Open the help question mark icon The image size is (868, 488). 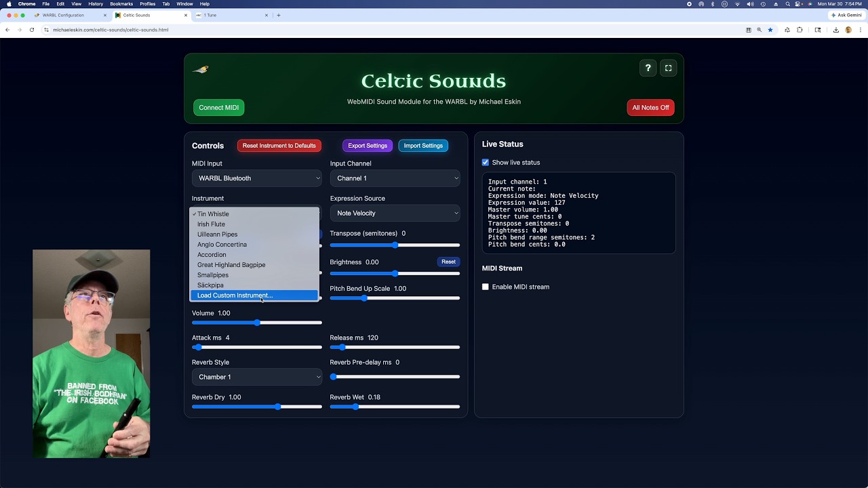[648, 68]
